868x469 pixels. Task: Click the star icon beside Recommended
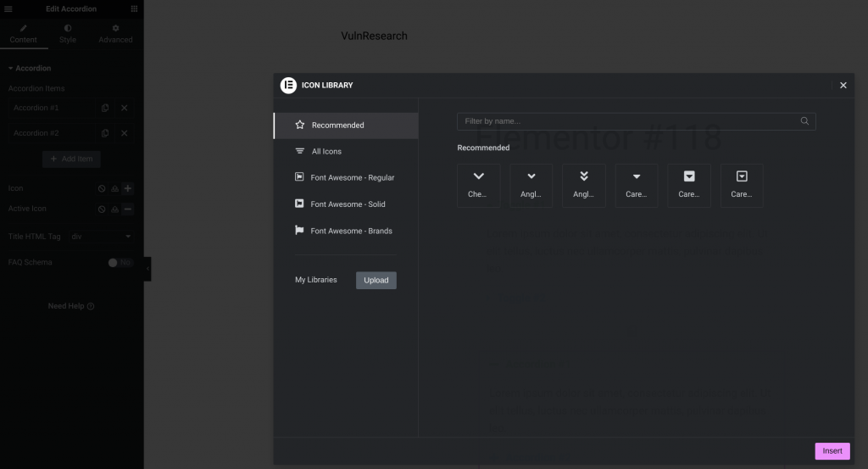click(299, 125)
